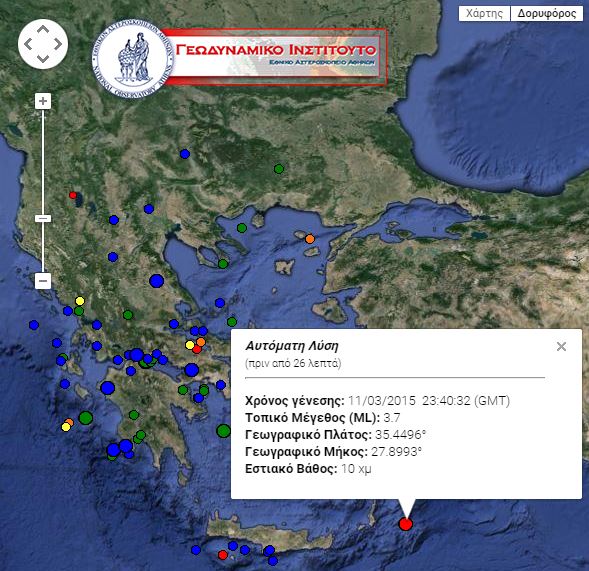Click the Αυτόματη Λύση popup title

coord(292,346)
